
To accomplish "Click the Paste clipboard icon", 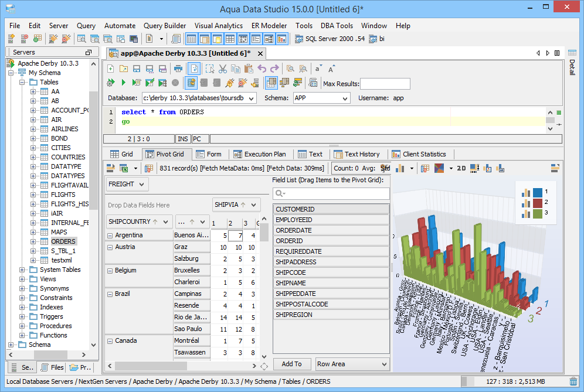I will pos(249,69).
